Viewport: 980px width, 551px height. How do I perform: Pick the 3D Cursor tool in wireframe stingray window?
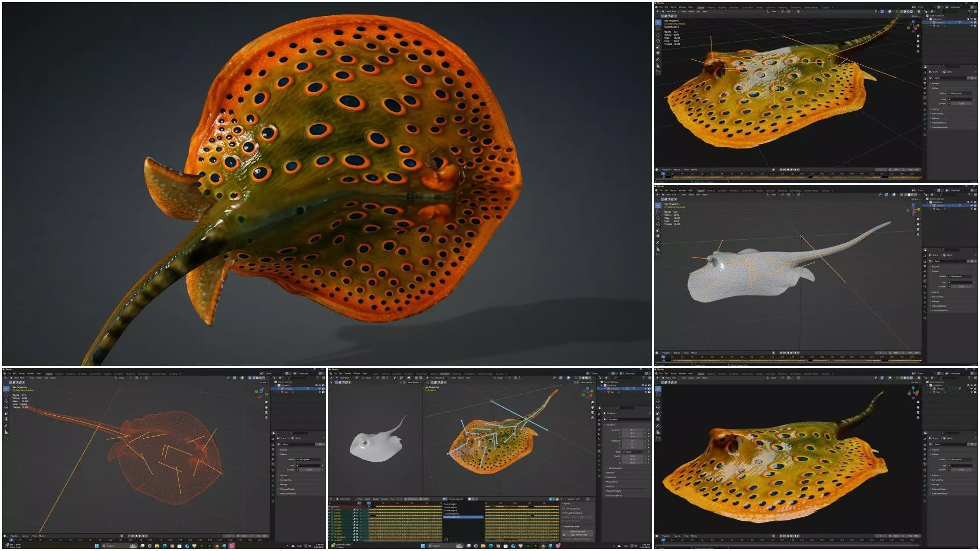[x=6, y=394]
